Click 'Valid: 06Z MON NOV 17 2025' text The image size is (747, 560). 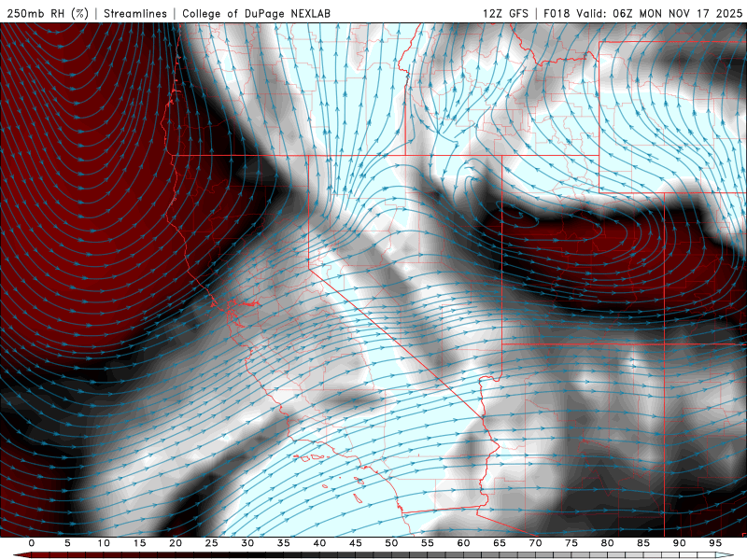point(659,13)
